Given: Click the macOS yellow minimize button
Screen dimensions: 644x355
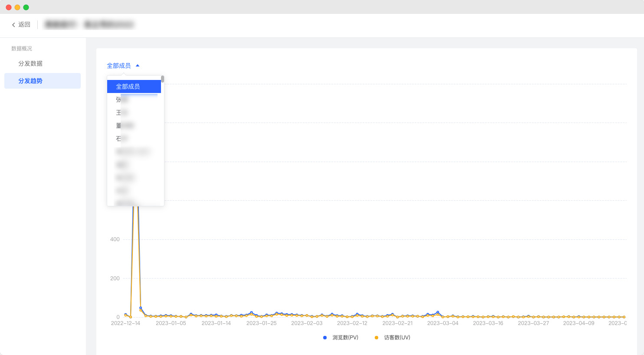Looking at the screenshot, I should point(17,7).
